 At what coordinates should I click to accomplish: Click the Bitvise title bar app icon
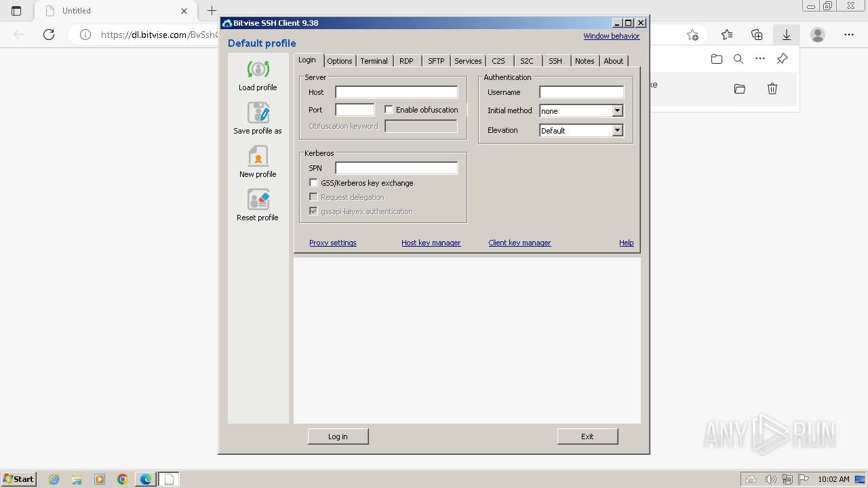pos(227,23)
